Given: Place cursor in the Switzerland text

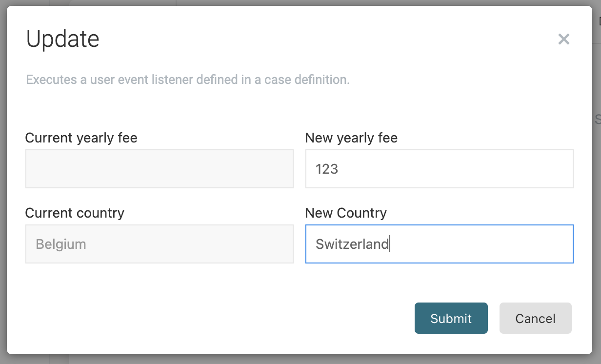Looking at the screenshot, I should point(352,244).
